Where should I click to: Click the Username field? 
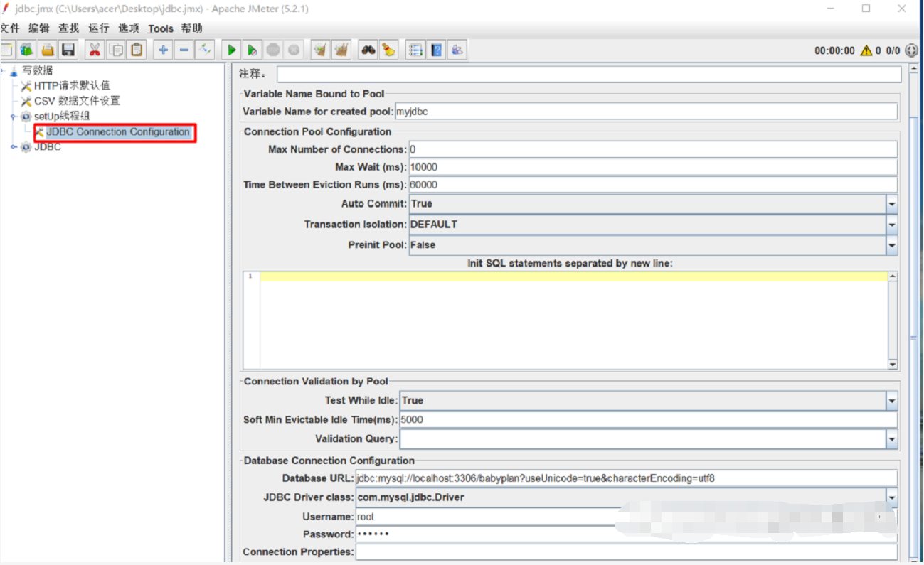[x=627, y=517]
